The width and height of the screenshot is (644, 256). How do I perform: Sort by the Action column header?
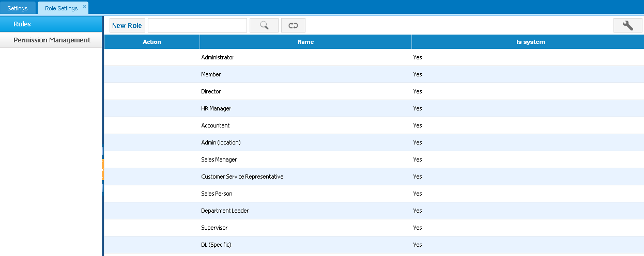click(x=152, y=42)
